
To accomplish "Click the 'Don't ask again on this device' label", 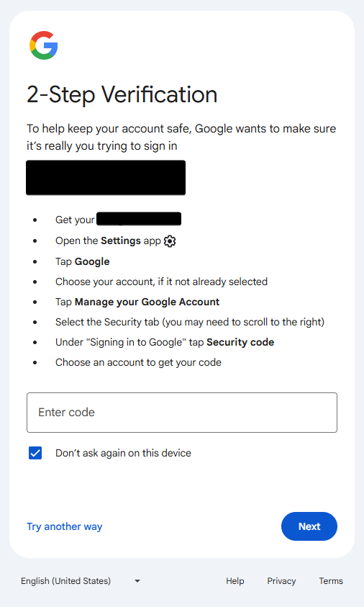I will click(x=123, y=453).
